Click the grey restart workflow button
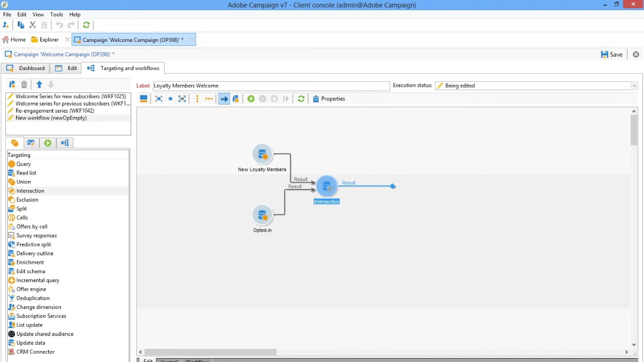Screen dimensions: 644x362 (286, 99)
